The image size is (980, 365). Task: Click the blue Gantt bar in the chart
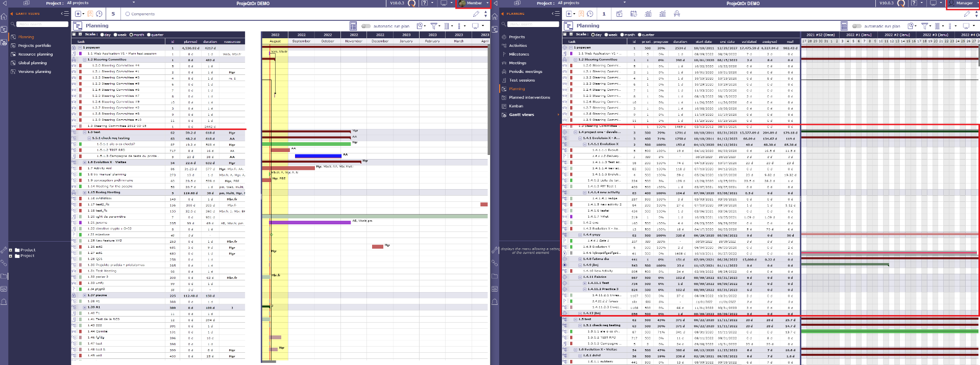pyautogui.click(x=318, y=156)
